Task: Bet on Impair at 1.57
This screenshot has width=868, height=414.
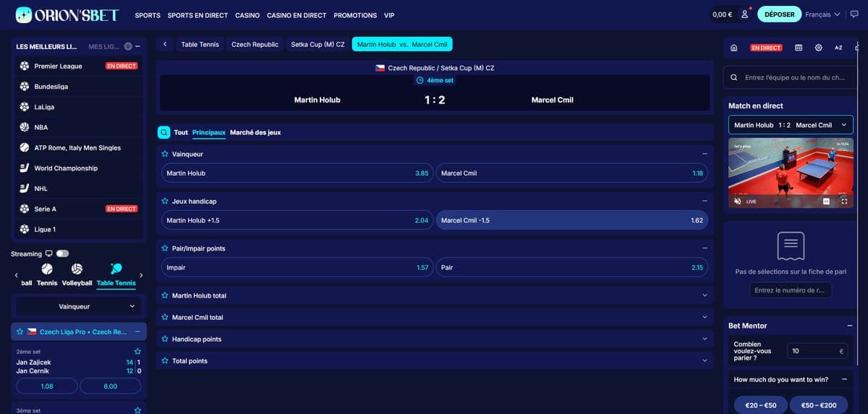Action: (297, 267)
